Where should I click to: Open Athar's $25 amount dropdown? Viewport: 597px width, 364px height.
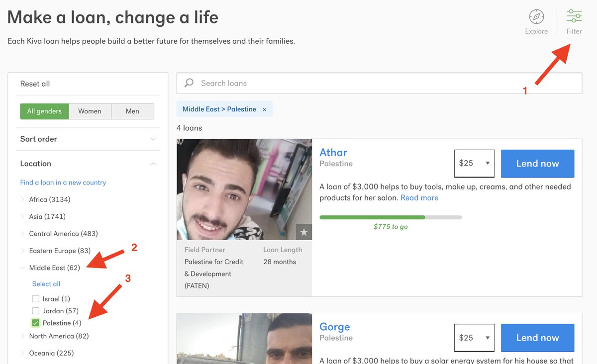point(475,163)
